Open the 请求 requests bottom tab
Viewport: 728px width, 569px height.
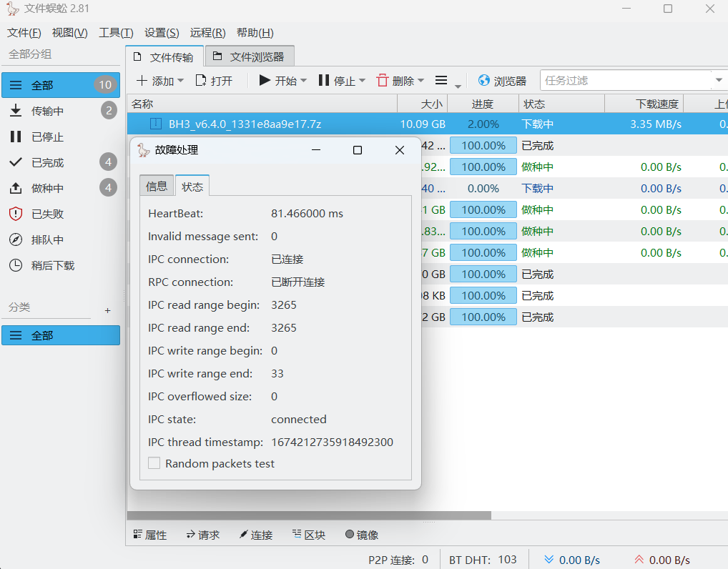coord(203,535)
